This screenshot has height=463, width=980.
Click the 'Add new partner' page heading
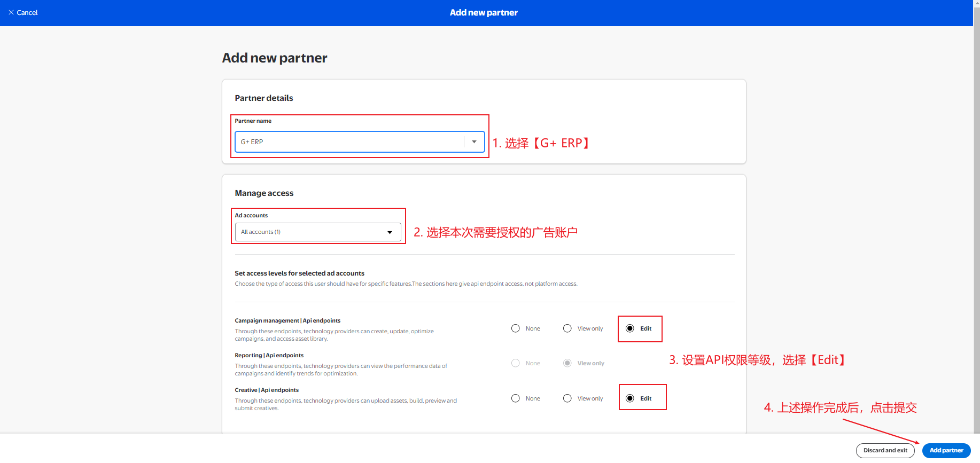click(275, 58)
